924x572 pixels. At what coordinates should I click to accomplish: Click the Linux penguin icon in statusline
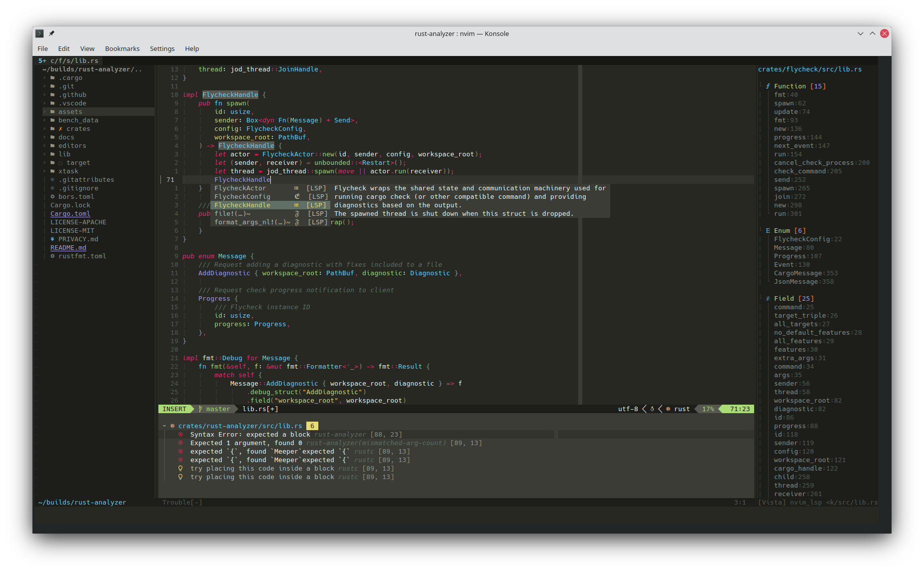click(652, 409)
